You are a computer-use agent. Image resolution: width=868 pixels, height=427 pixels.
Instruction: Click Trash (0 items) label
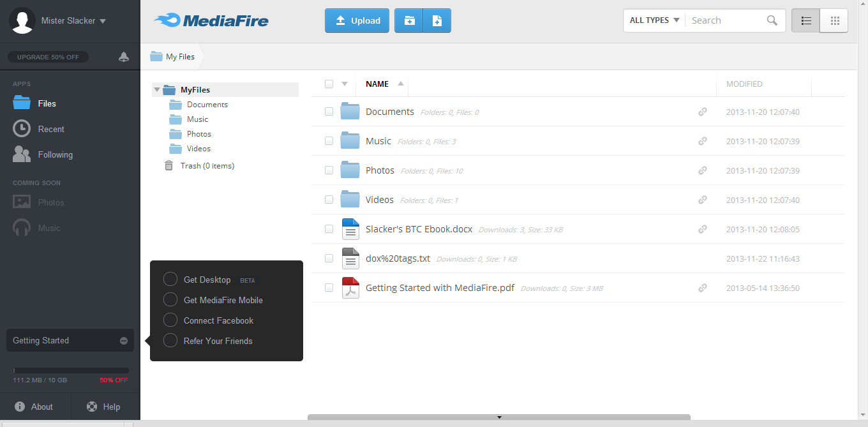click(207, 166)
